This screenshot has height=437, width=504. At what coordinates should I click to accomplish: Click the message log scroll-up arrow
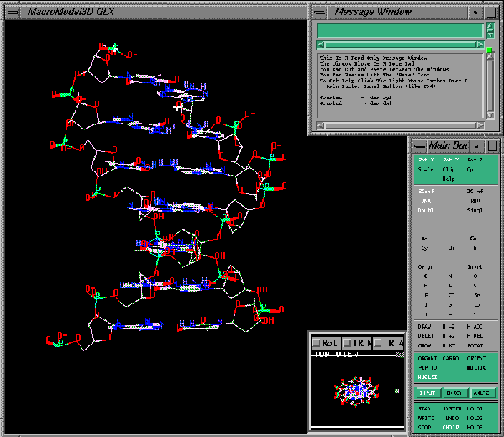(491, 56)
